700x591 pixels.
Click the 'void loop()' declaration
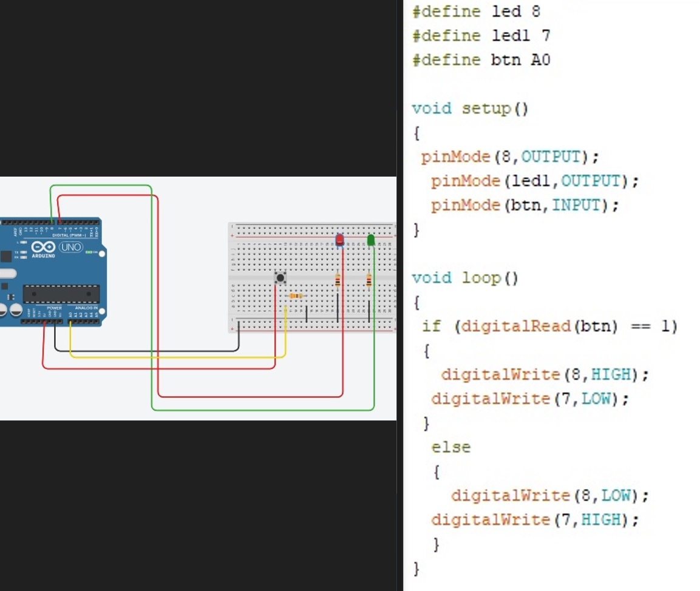[x=465, y=278]
